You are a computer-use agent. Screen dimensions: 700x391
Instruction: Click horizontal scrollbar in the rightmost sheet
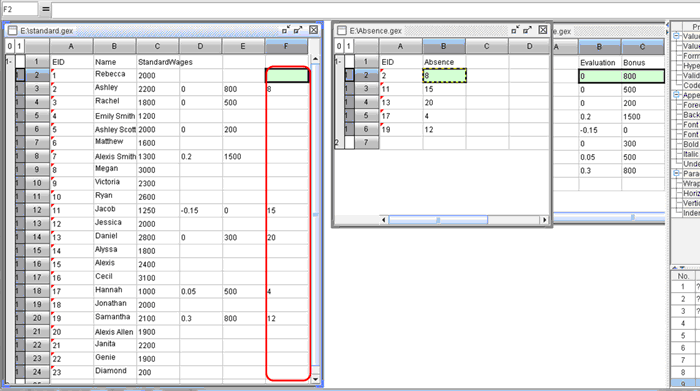(609, 217)
